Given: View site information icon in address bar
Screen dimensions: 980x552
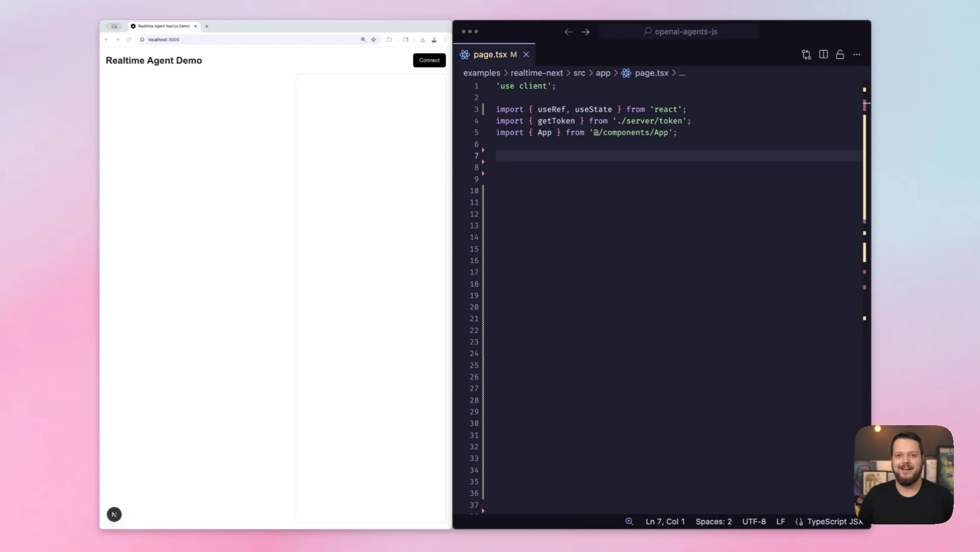Looking at the screenshot, I should click(x=142, y=39).
